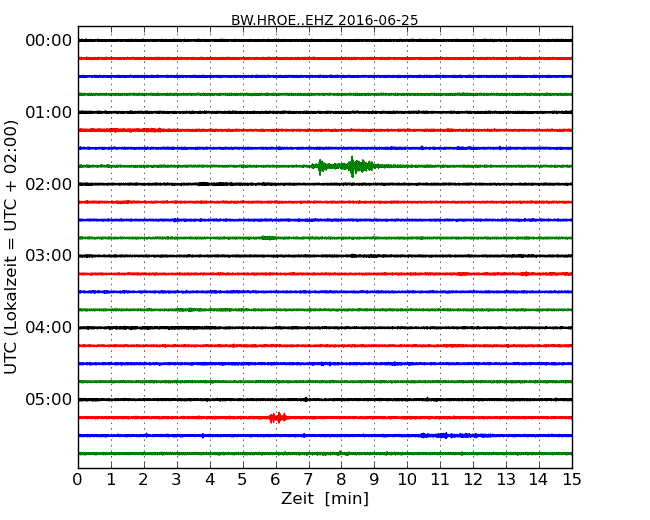Click the x-axis tick label 8
Viewport: 650px width, 520px height.
tap(341, 480)
